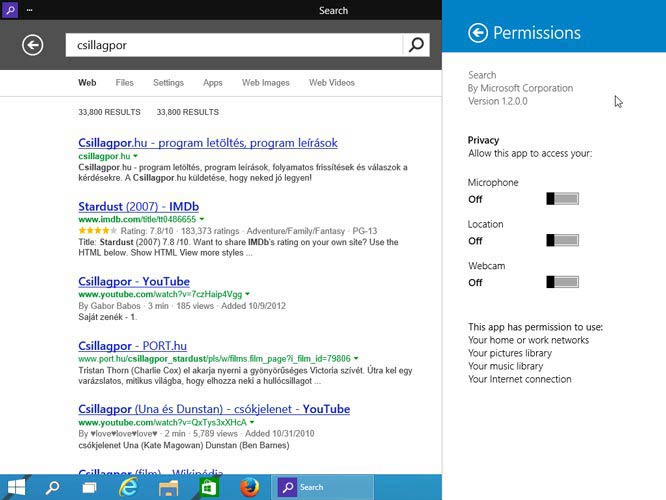This screenshot has width=666, height=500.
Task: Click the IMDb star rating icons
Action: click(98, 231)
